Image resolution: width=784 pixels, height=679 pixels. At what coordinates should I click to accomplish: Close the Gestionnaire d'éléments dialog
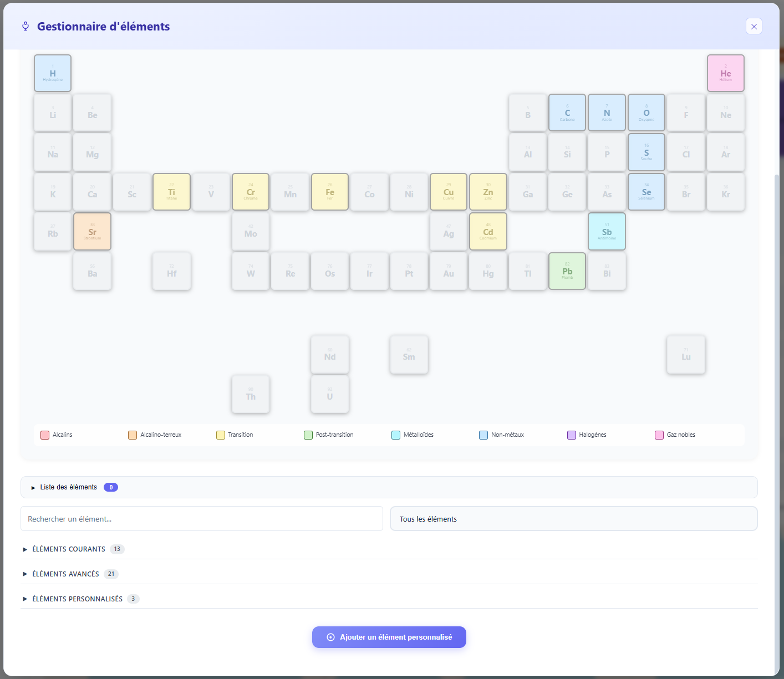click(754, 26)
